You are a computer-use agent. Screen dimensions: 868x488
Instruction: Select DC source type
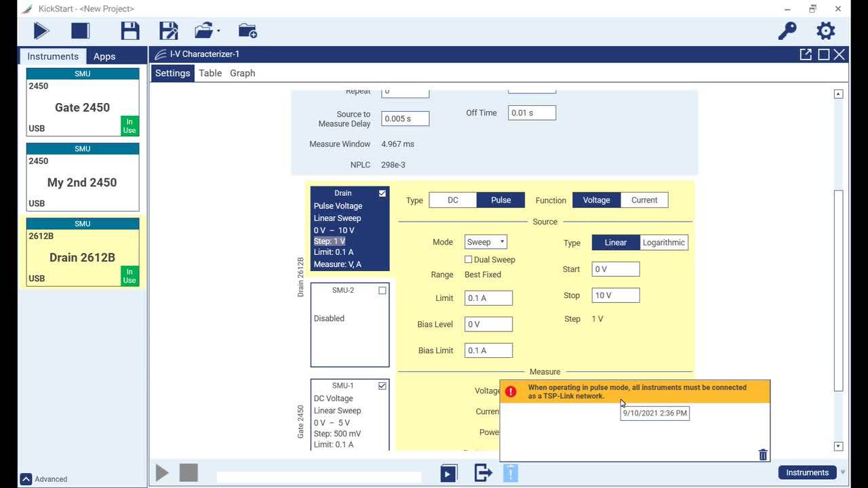pos(452,200)
